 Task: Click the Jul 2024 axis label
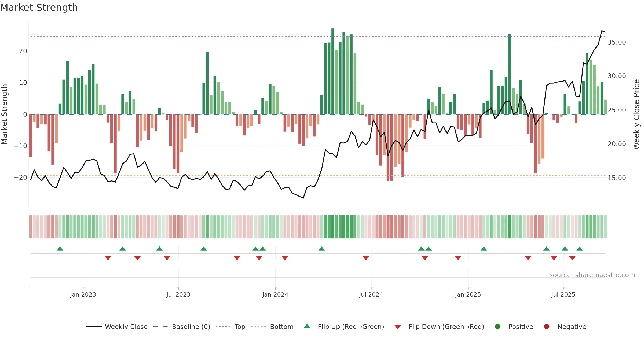click(371, 294)
